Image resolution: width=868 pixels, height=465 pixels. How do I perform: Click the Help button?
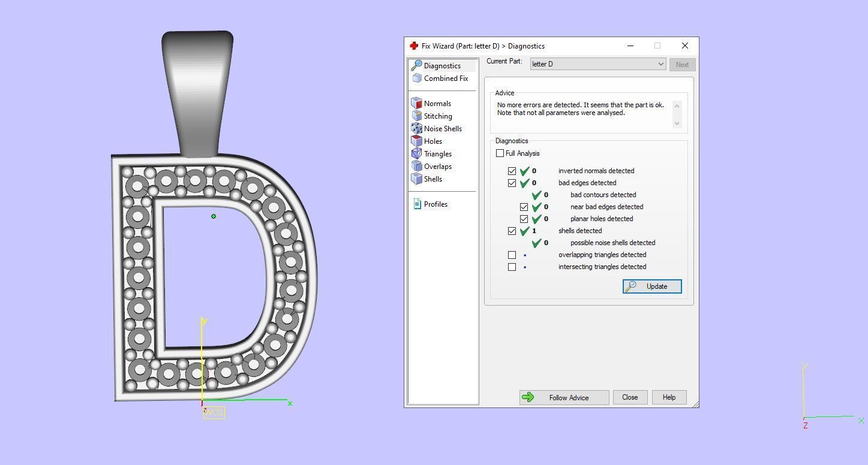669,397
